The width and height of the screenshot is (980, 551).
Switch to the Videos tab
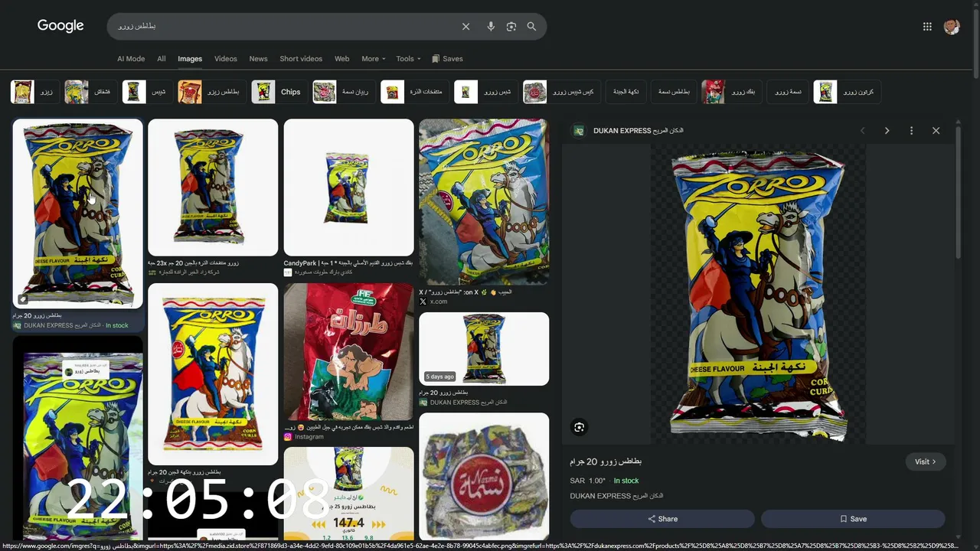[x=226, y=59]
